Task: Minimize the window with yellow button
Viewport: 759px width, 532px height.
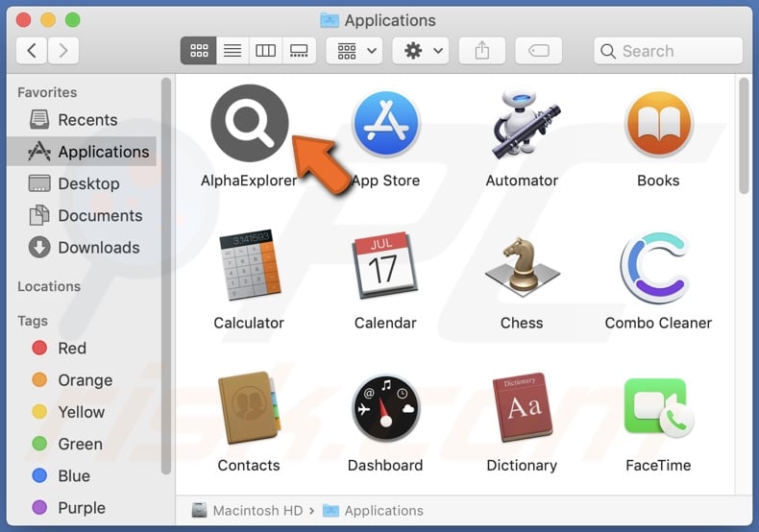Action: (x=48, y=20)
